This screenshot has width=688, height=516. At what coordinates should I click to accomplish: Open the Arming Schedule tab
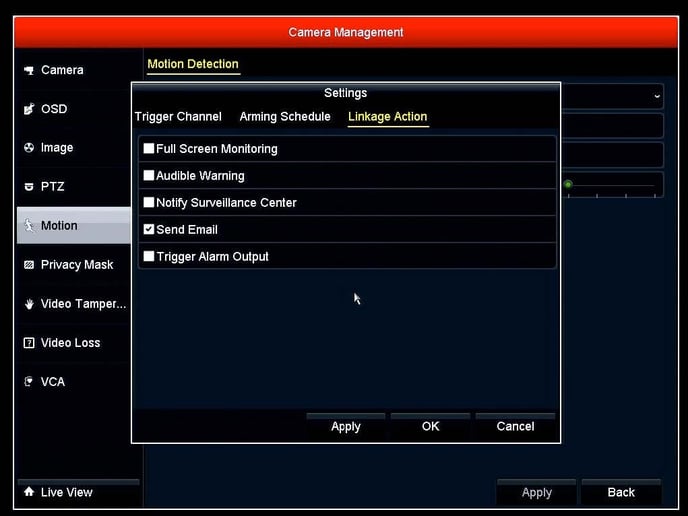(285, 117)
